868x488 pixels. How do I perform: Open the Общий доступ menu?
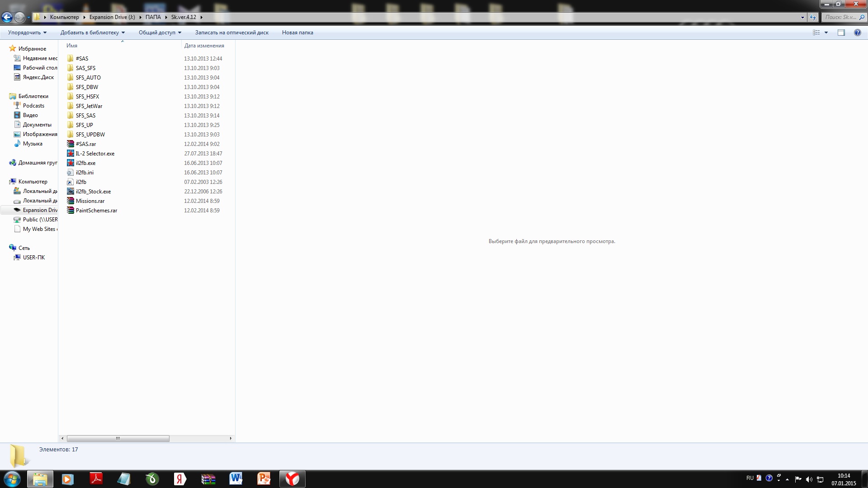point(160,33)
